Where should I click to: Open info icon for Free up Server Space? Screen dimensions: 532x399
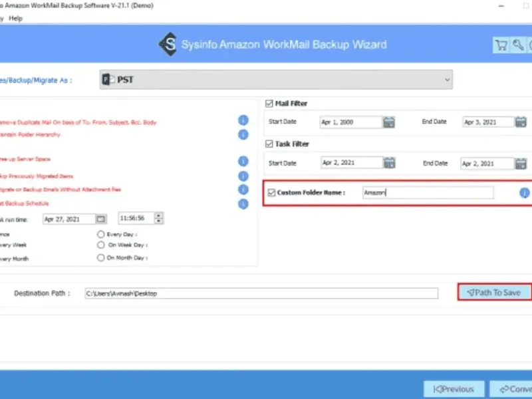pos(243,161)
